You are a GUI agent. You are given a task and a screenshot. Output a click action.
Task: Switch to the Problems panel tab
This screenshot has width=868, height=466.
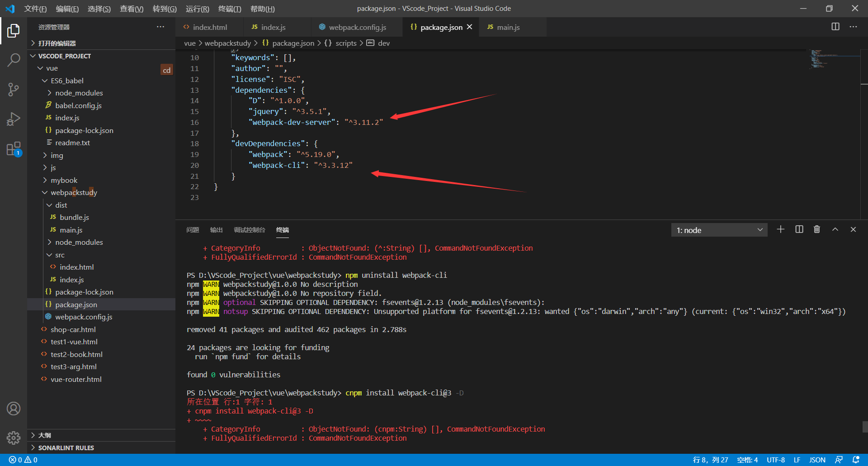pyautogui.click(x=193, y=230)
